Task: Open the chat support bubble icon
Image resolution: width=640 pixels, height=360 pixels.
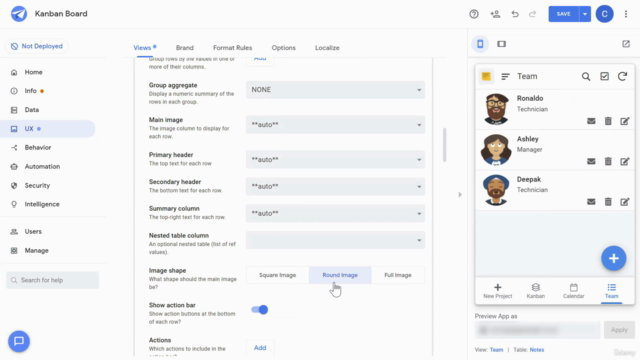Action: (19, 341)
